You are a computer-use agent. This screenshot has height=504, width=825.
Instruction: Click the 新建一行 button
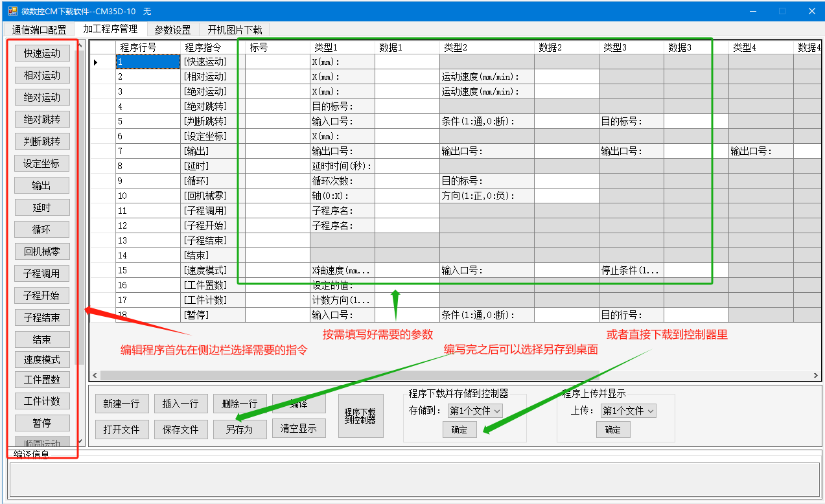(122, 404)
